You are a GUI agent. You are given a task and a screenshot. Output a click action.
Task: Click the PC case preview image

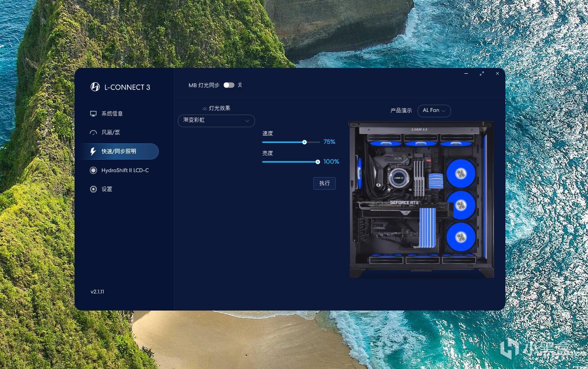coord(421,200)
